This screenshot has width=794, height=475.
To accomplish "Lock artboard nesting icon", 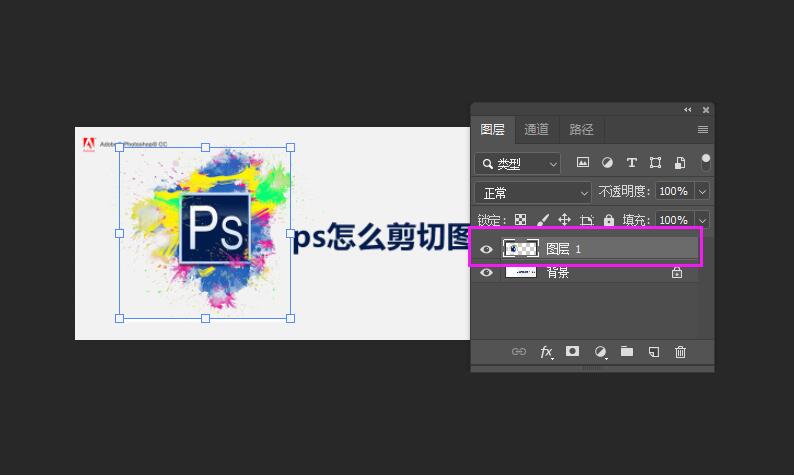I will (586, 220).
